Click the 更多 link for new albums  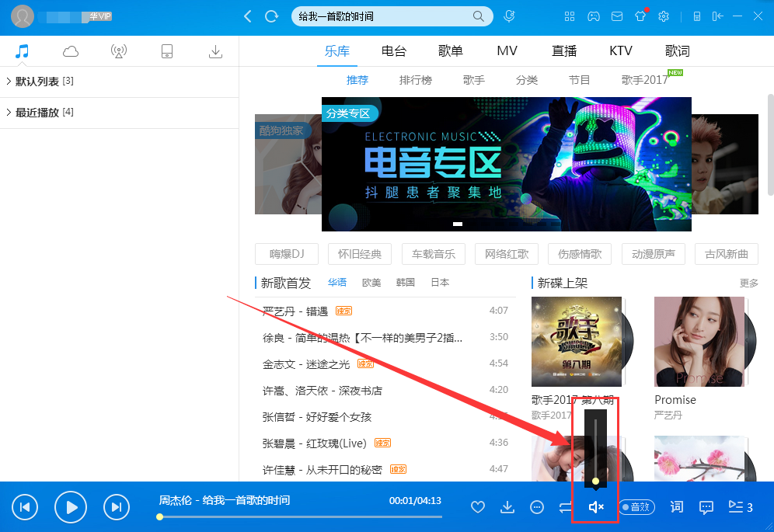[748, 283]
